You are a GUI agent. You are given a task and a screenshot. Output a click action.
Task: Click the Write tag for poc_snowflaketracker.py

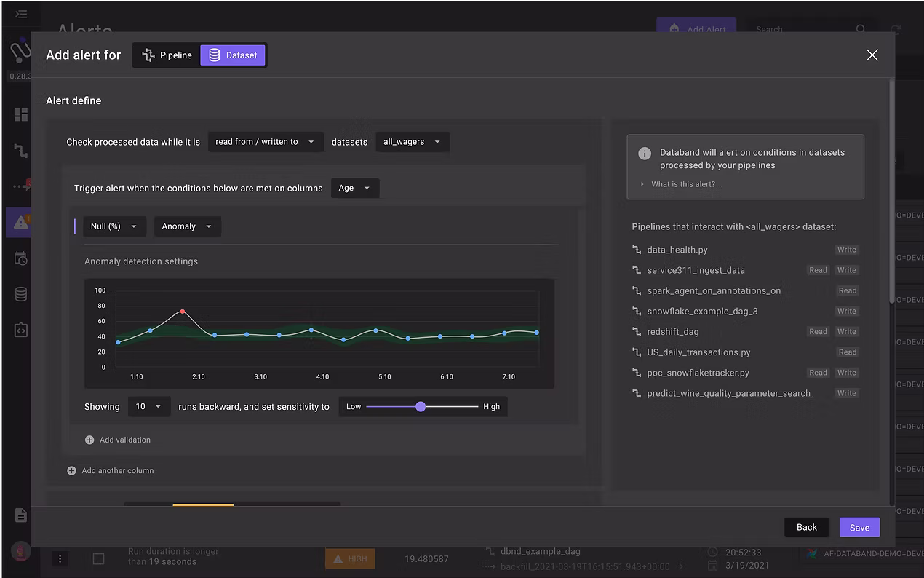tap(847, 373)
